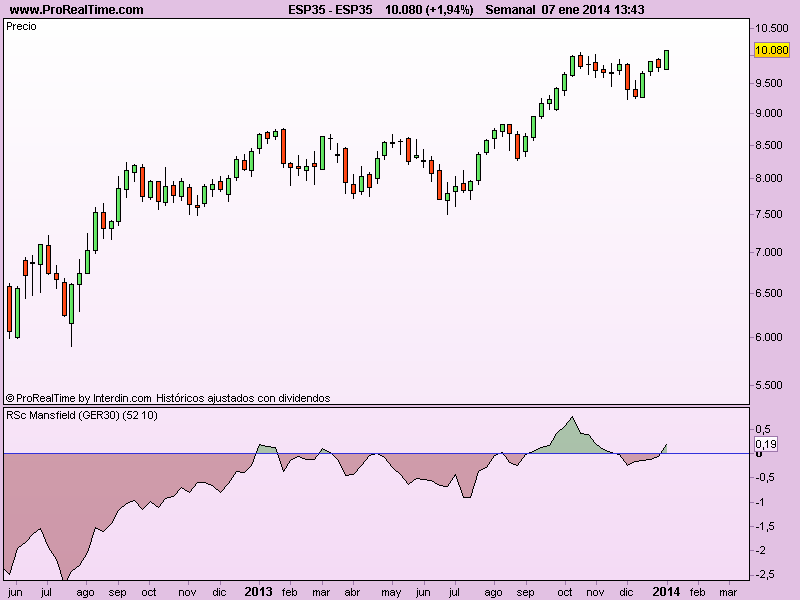Click the www.ProRealTime.com header text
The height and width of the screenshot is (600, 800).
[x=77, y=10]
